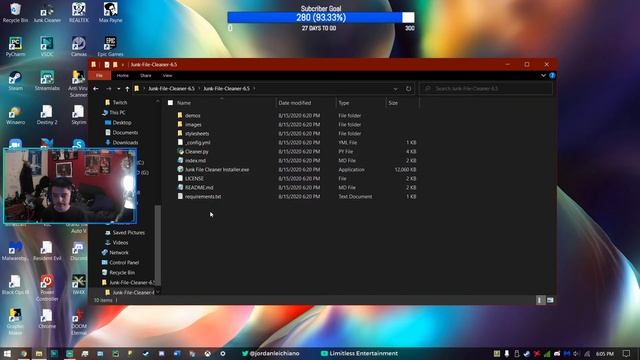Open Destiny 2 desktop shortcut
The image size is (640, 360).
tap(47, 114)
